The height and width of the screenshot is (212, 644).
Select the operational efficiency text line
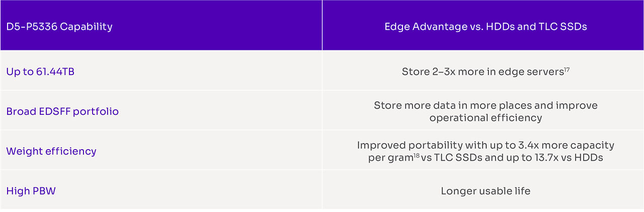point(486,118)
